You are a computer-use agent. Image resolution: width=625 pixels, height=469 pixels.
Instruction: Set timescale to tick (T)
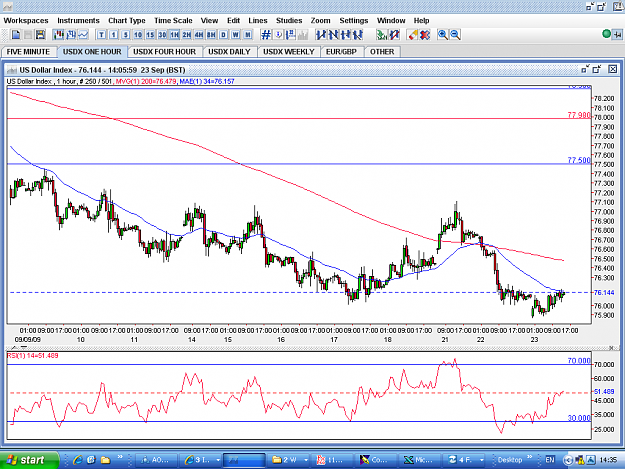tap(101, 35)
